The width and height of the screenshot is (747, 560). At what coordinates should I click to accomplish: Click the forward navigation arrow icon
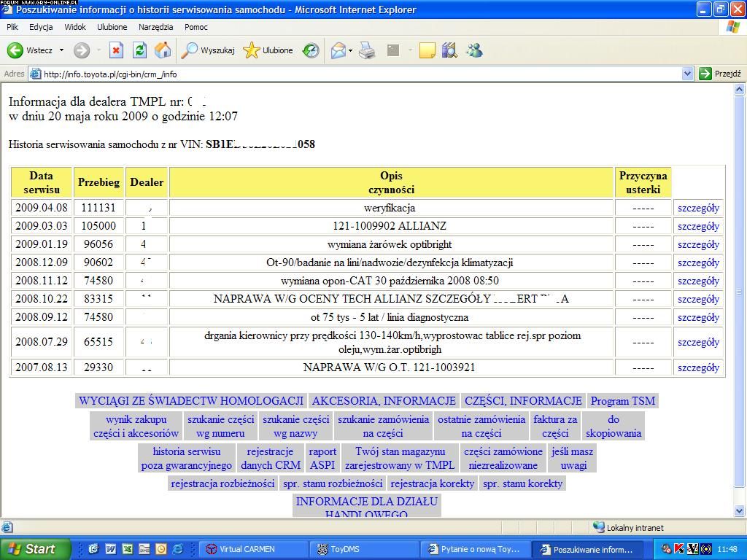[82, 50]
